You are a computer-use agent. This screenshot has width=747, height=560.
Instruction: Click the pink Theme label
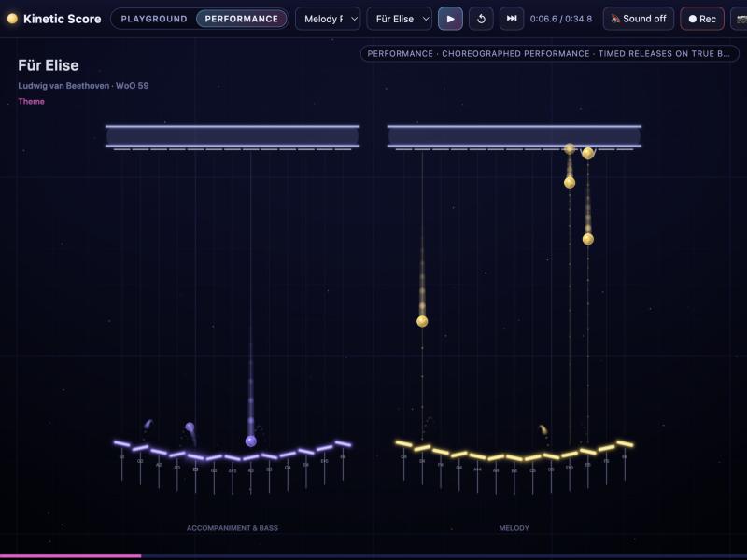tap(32, 101)
